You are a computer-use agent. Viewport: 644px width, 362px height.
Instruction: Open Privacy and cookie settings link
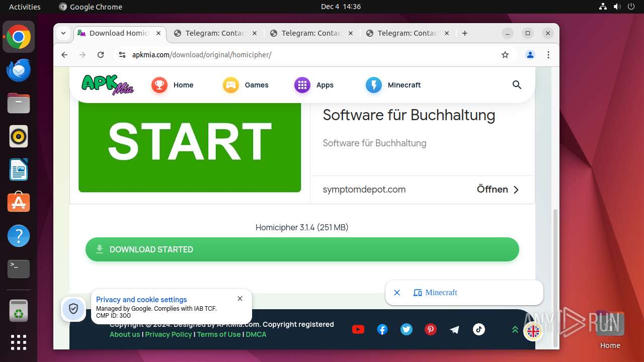141,300
